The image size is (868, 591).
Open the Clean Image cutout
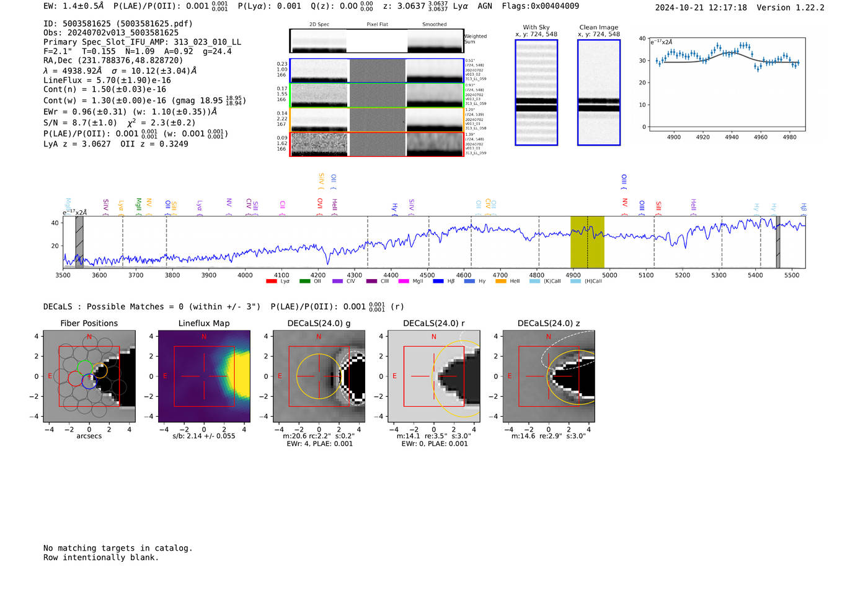(599, 92)
